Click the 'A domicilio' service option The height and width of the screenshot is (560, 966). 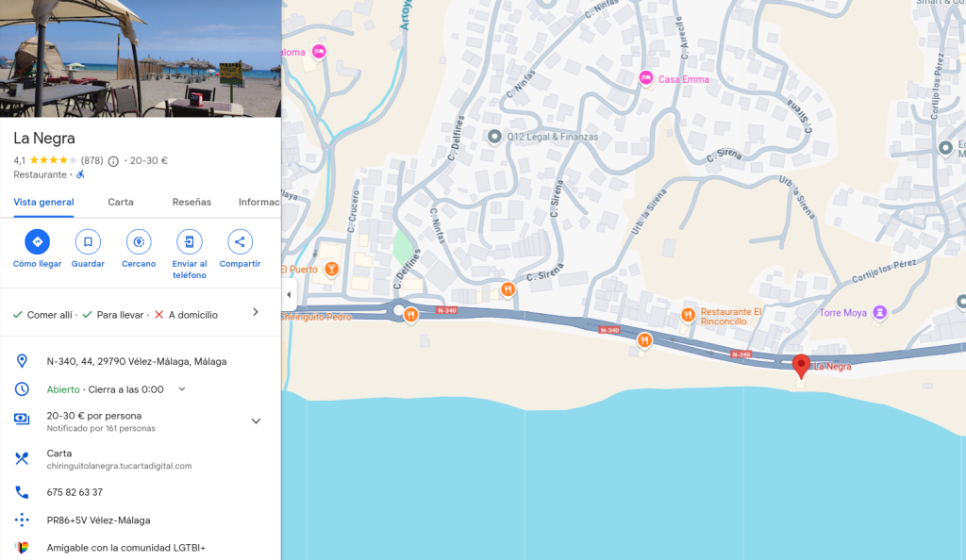(192, 315)
